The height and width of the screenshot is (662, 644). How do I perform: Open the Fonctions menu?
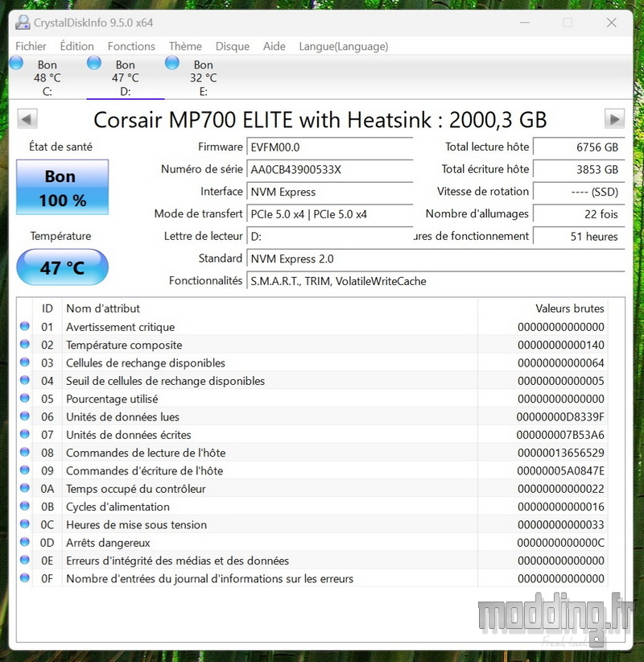point(131,46)
